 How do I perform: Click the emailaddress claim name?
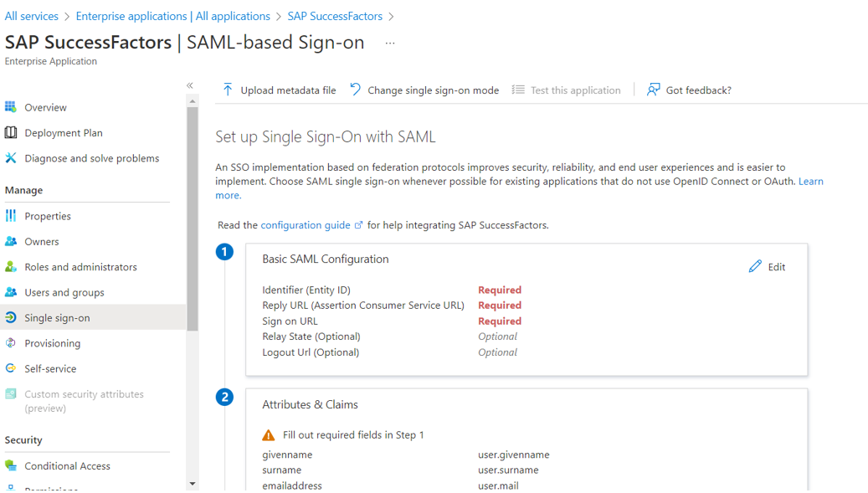point(292,485)
